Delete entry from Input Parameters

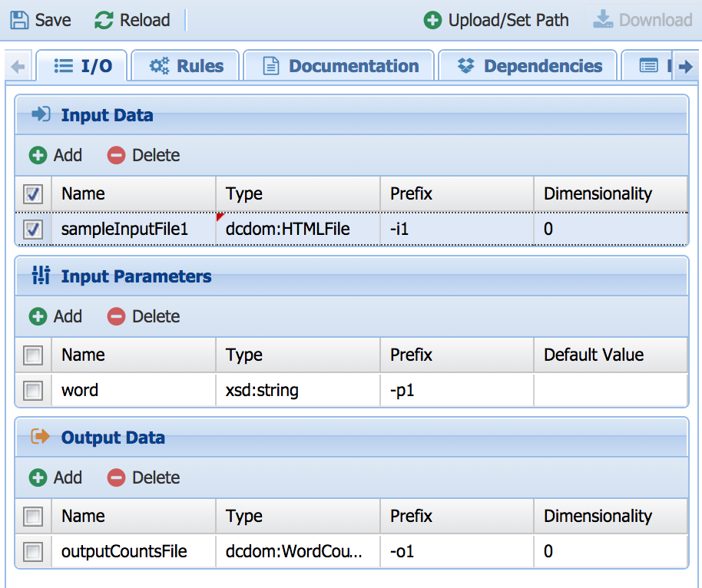point(144,316)
